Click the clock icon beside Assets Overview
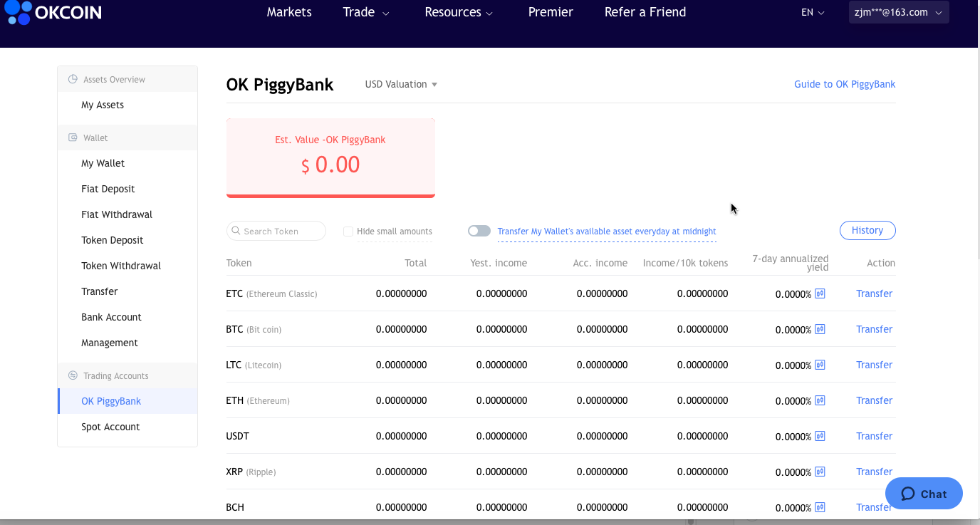This screenshot has width=980, height=525. [x=73, y=78]
